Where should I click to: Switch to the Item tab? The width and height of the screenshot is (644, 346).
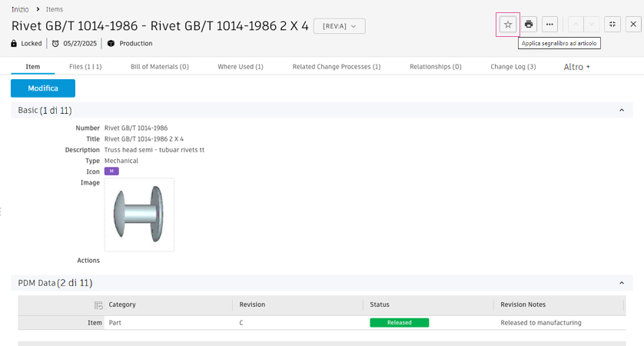point(33,67)
